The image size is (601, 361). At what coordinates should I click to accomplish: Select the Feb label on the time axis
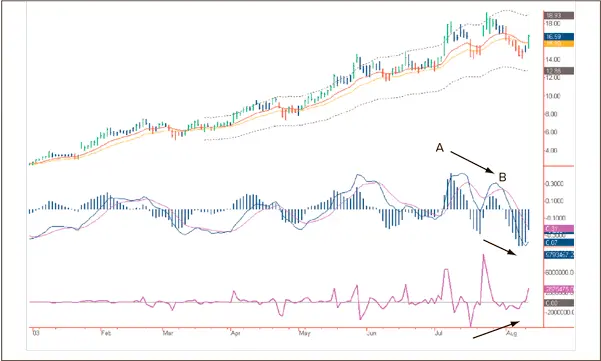(106, 333)
